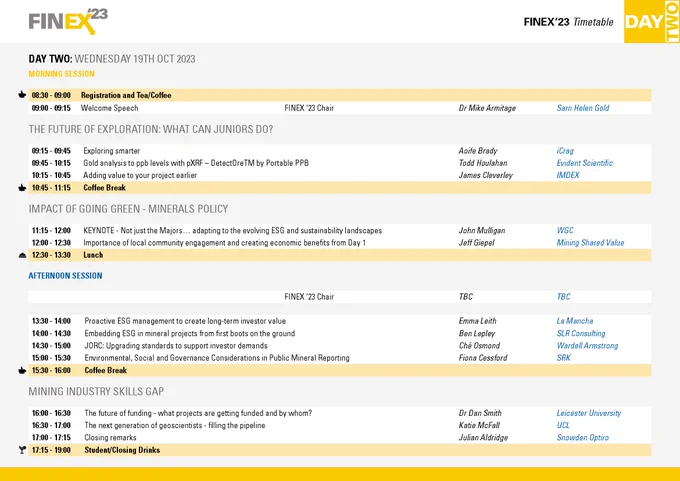The image size is (680, 481).
Task: Open the UCL link
Action: [563, 425]
